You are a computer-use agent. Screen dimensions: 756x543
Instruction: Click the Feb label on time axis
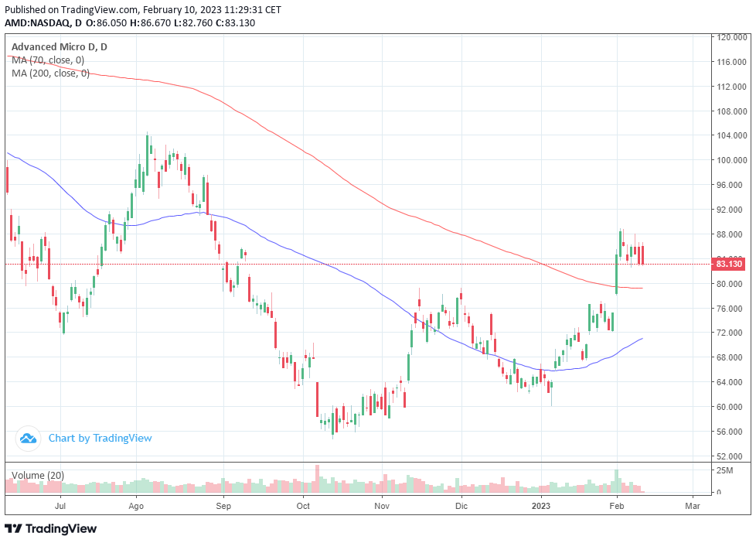click(x=617, y=506)
